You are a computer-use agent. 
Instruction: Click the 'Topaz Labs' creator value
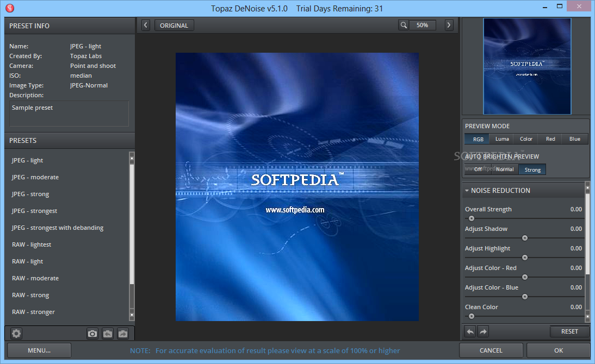[x=86, y=56]
